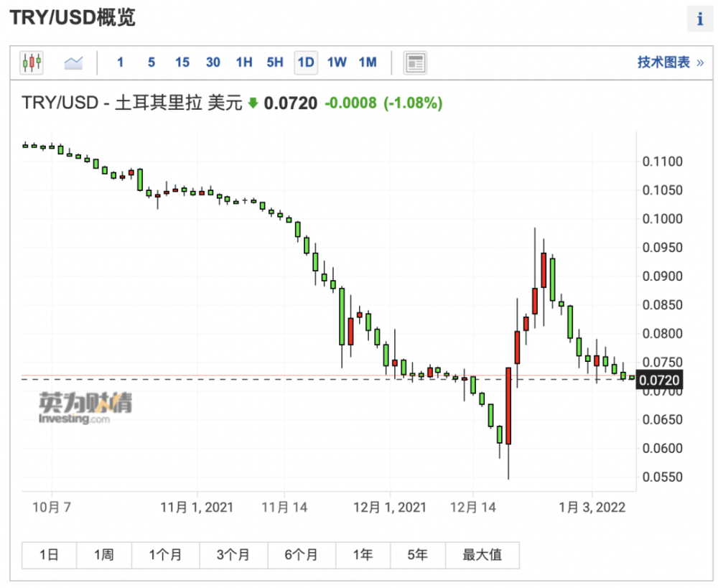The width and height of the screenshot is (718, 588).
Task: Choose the 15 minute interval
Action: [182, 62]
